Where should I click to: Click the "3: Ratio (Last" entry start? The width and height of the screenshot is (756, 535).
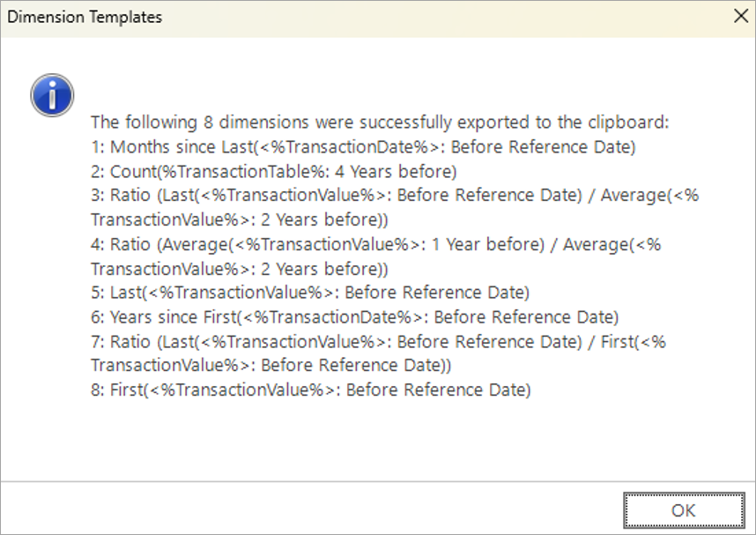click(145, 195)
